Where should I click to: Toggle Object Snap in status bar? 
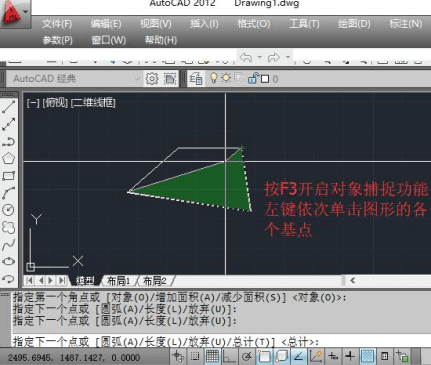[264, 357]
